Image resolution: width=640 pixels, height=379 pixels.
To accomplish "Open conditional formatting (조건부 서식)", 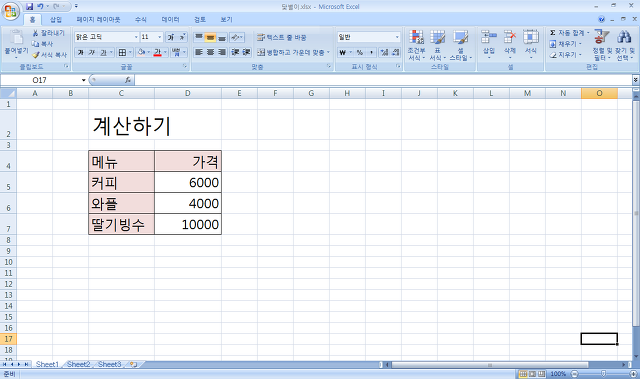I will pos(416,45).
